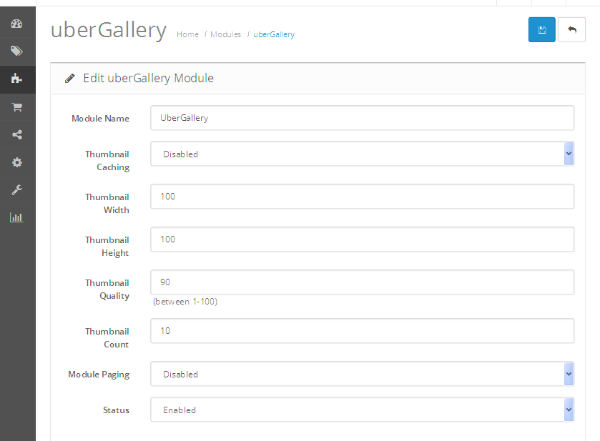Viewport: 600px width, 441px height.
Task: Click the 'Thumbnail Count' label
Action: pyautogui.click(x=107, y=338)
